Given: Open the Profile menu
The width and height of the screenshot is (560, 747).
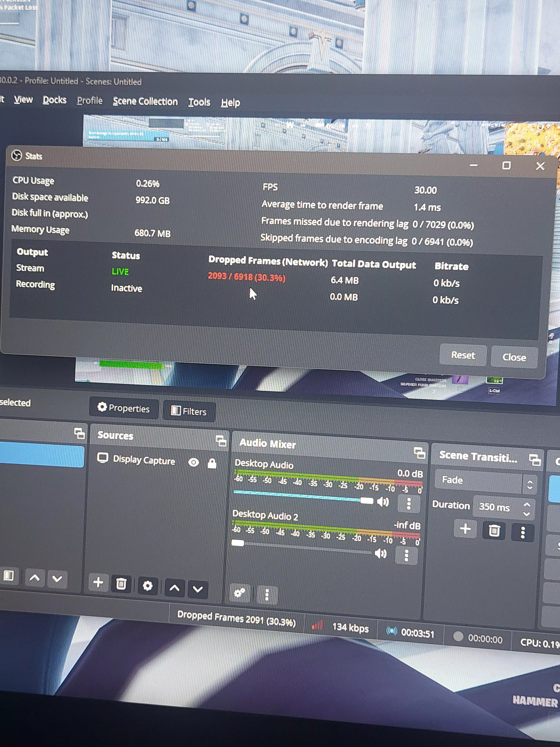Looking at the screenshot, I should point(89,101).
